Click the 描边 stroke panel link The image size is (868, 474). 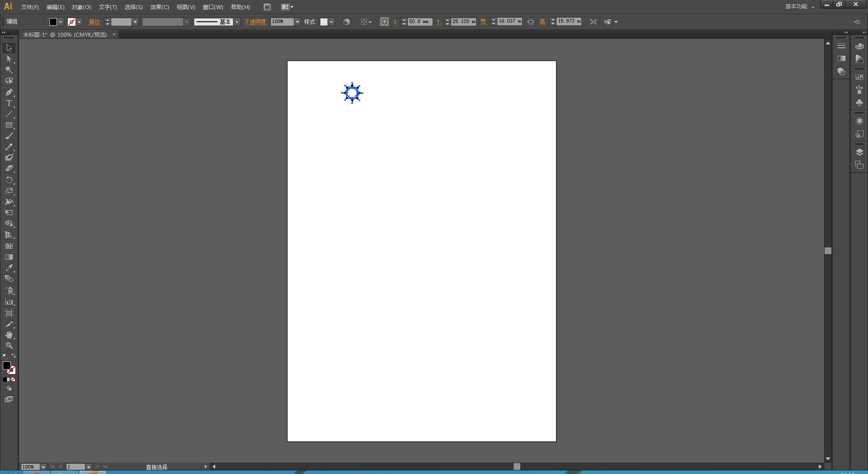click(x=94, y=22)
